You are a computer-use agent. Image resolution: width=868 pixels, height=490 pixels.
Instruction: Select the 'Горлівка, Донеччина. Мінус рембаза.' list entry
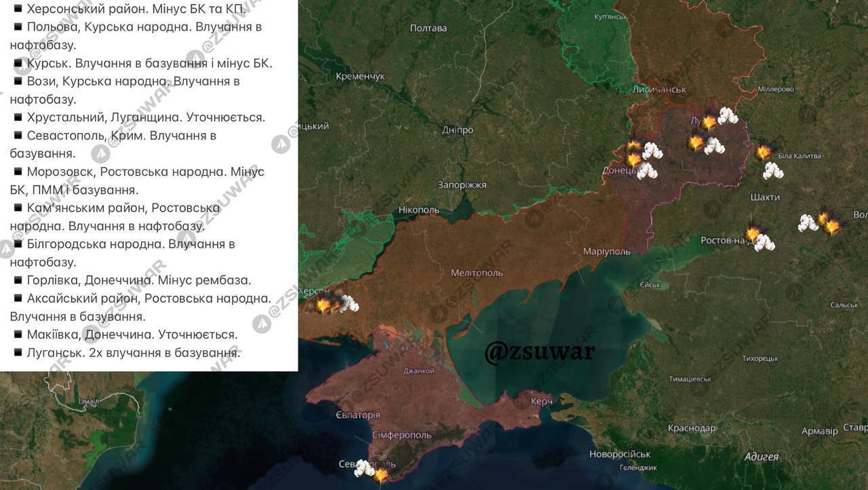(138, 280)
